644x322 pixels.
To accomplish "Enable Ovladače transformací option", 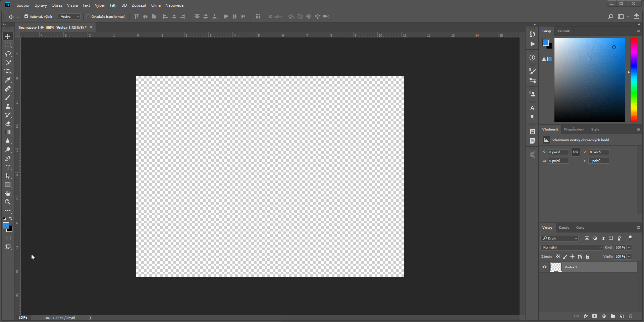I will tap(88, 16).
